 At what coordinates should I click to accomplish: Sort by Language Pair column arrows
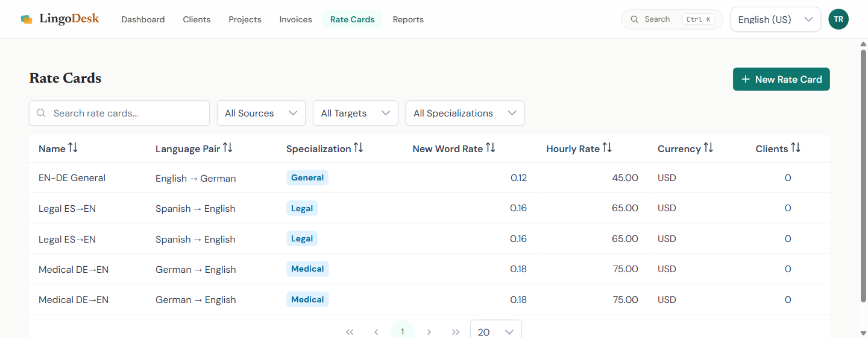(x=228, y=148)
